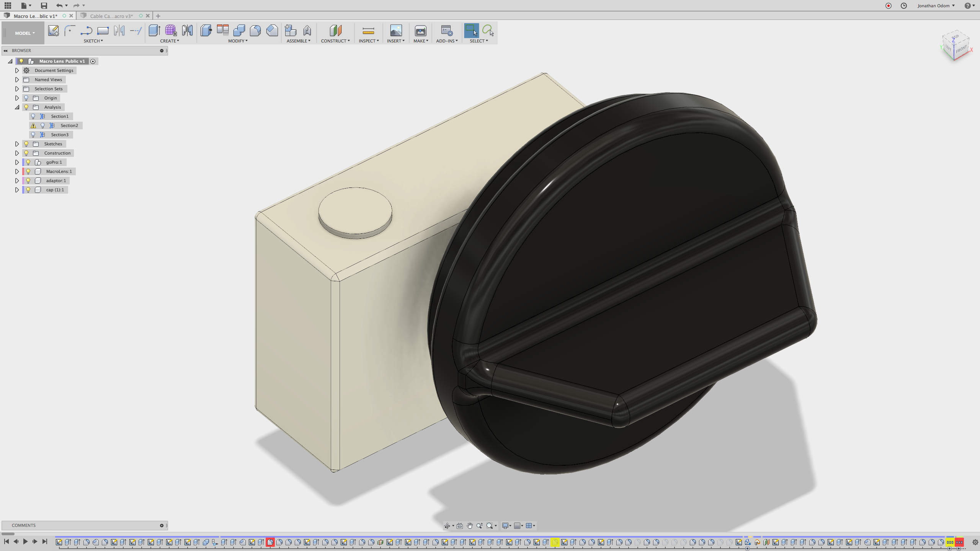Select the Fillet modify tool

pos(255,30)
